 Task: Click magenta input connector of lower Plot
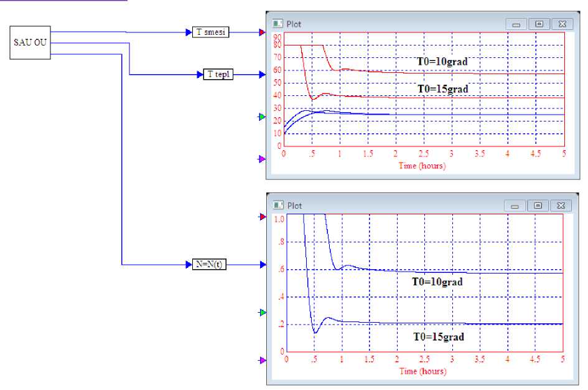coord(263,360)
